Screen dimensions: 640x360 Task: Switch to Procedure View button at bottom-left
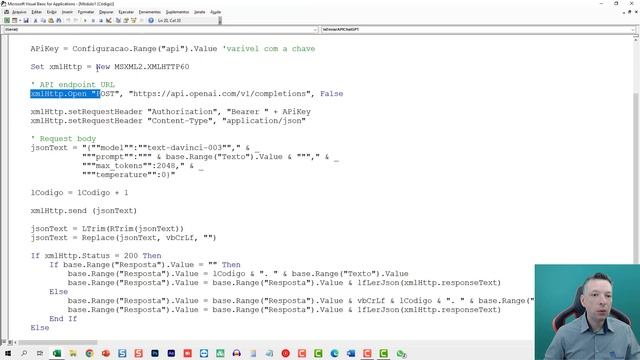click(x=4, y=342)
